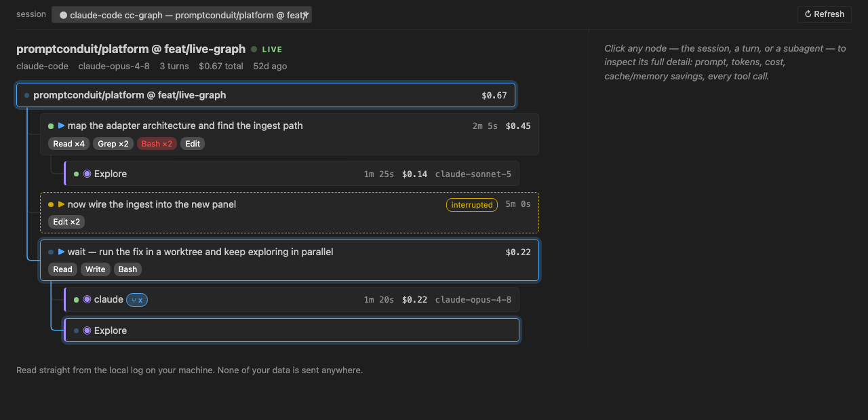Click green status dot on the claude subagent row
Viewport: 868px width, 420px height.
pyautogui.click(x=76, y=299)
